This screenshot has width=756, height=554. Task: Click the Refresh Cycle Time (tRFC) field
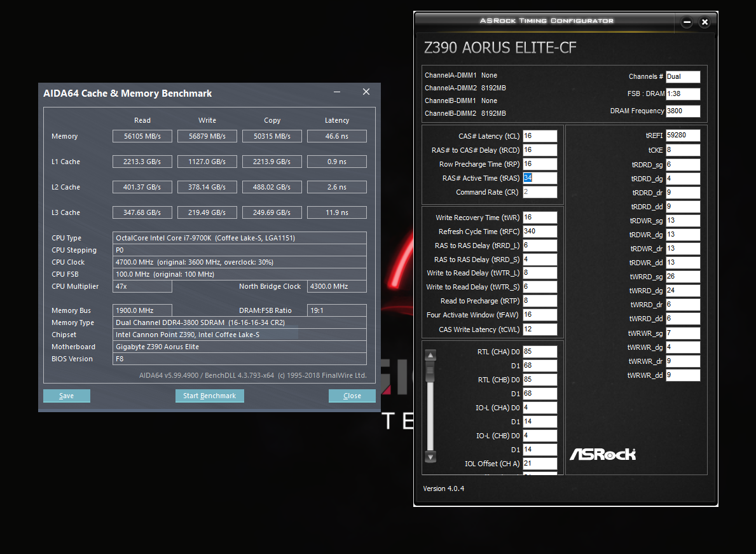point(540,232)
